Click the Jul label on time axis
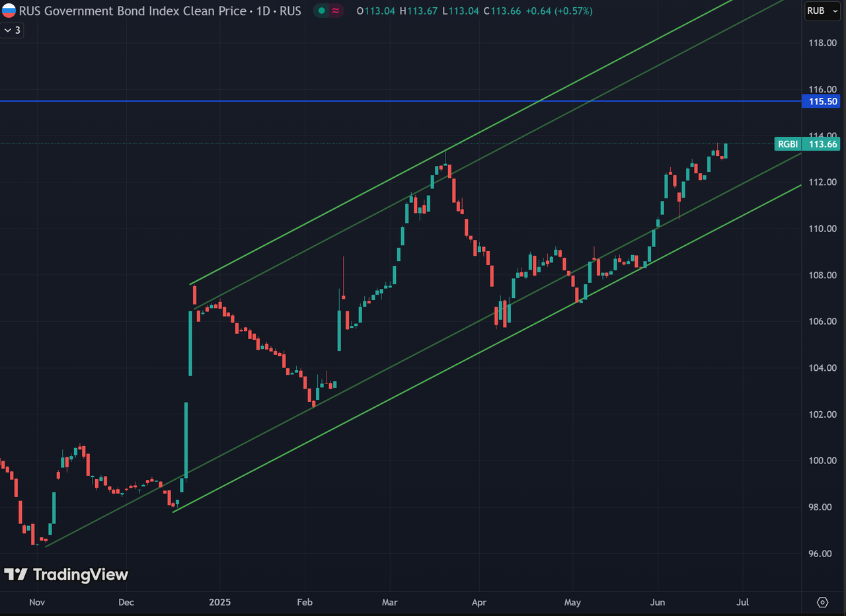The height and width of the screenshot is (616, 846). (742, 603)
